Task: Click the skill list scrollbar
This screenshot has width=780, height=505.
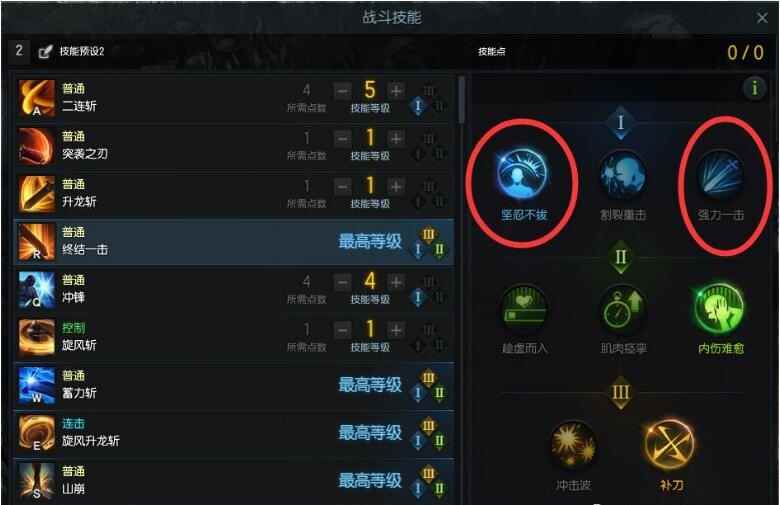Action: pos(462,99)
